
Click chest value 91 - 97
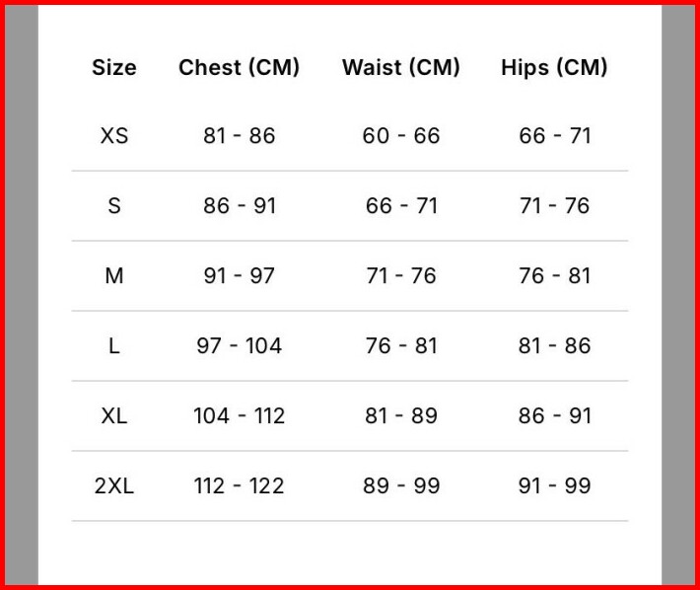tap(240, 276)
